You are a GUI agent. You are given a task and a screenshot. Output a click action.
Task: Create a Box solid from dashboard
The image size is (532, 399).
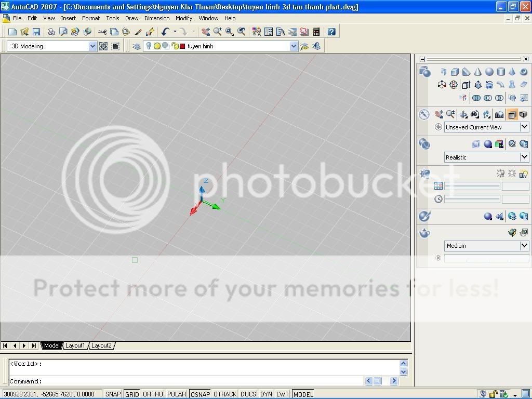(455, 72)
